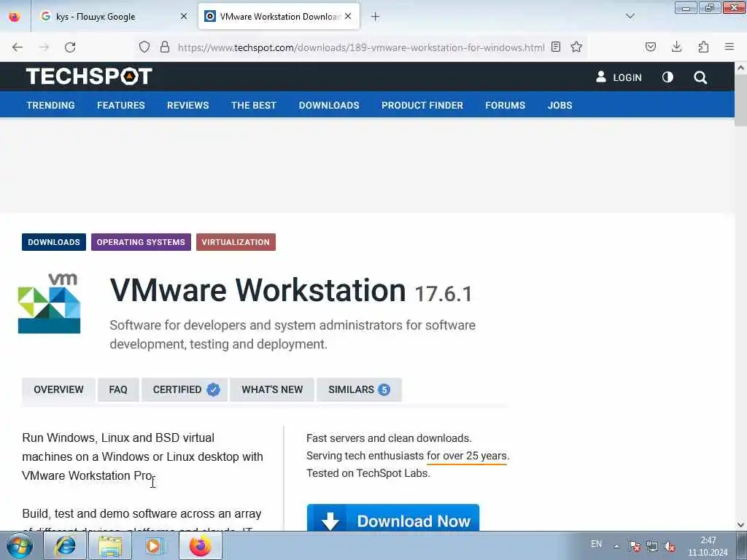Switch to the kys Google search tab
The height and width of the screenshot is (560, 747).
click(113, 17)
